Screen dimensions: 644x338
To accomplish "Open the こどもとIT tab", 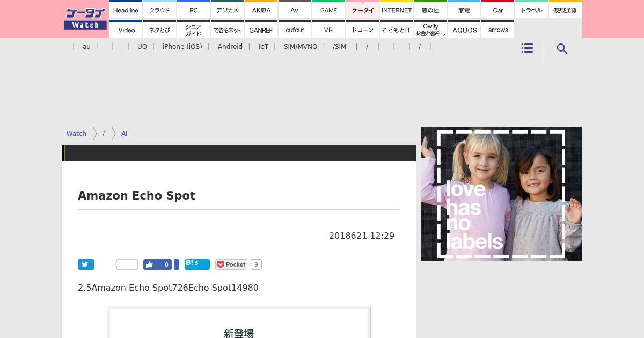I will tap(397, 30).
